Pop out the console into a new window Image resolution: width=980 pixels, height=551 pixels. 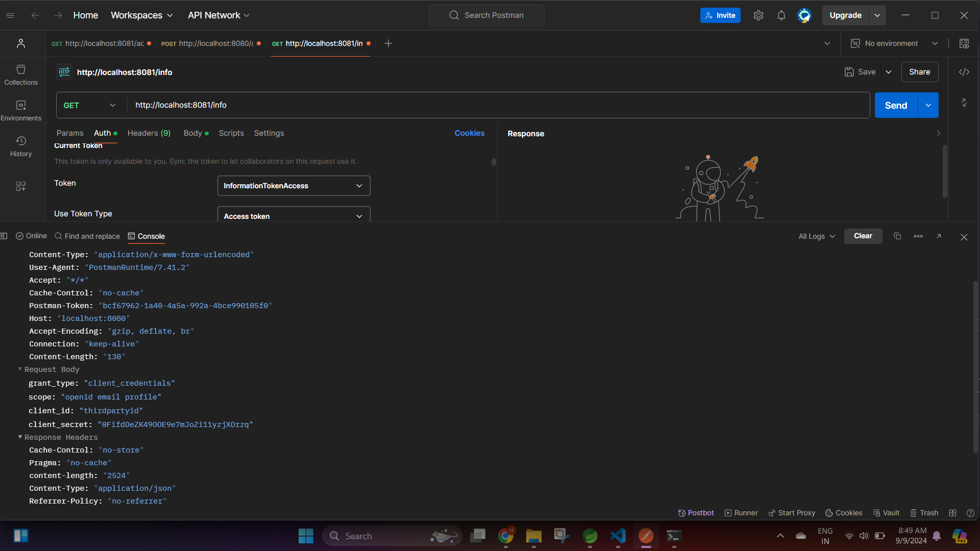[939, 236]
